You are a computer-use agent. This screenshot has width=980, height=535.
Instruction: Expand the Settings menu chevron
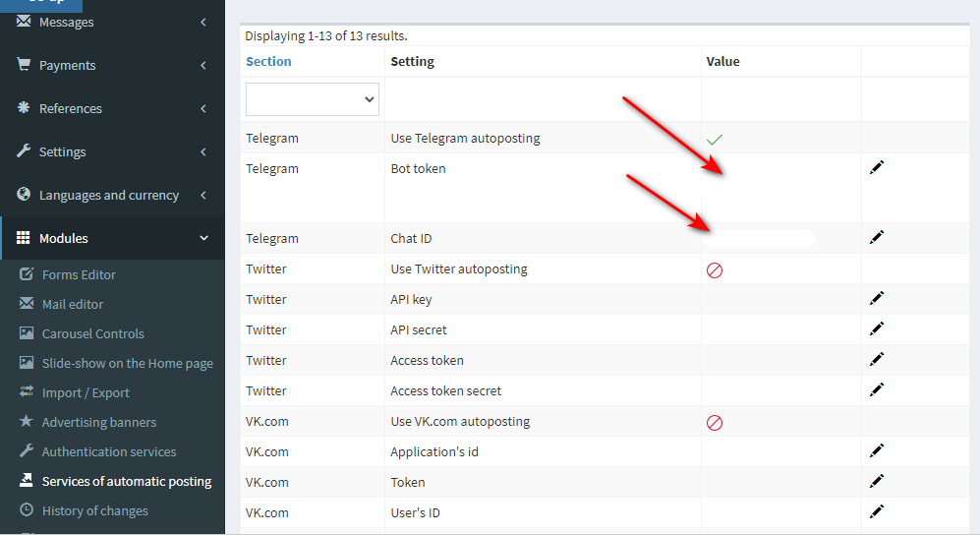pyautogui.click(x=203, y=151)
